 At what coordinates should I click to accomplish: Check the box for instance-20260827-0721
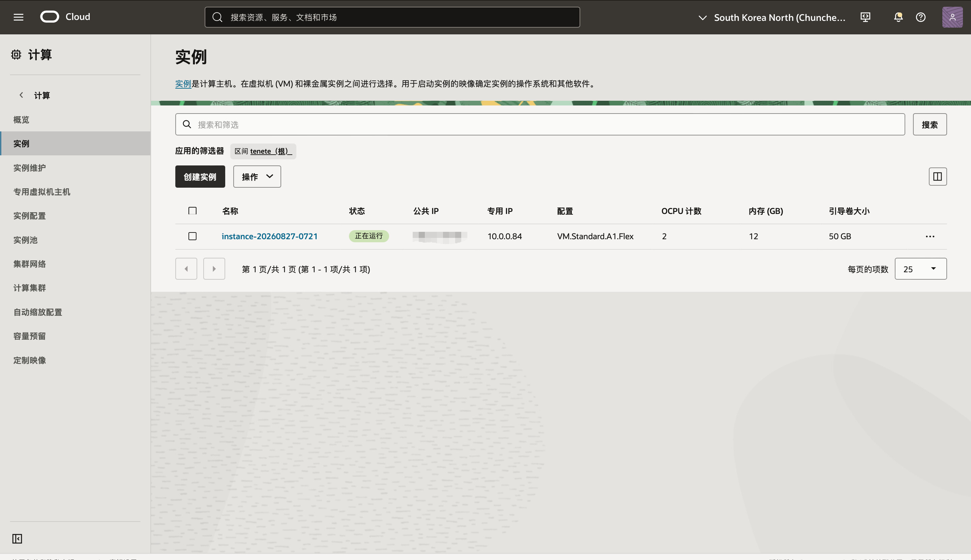tap(193, 236)
